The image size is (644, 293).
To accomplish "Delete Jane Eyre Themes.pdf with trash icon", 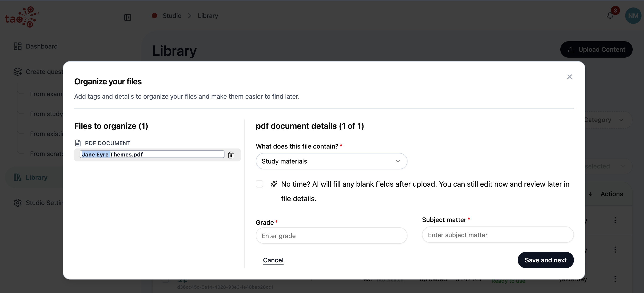I will pos(231,155).
